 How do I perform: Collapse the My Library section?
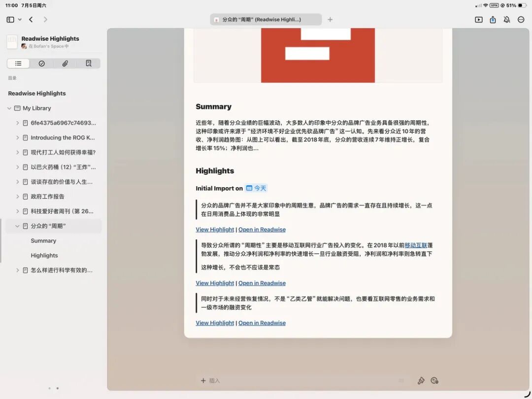tap(9, 108)
